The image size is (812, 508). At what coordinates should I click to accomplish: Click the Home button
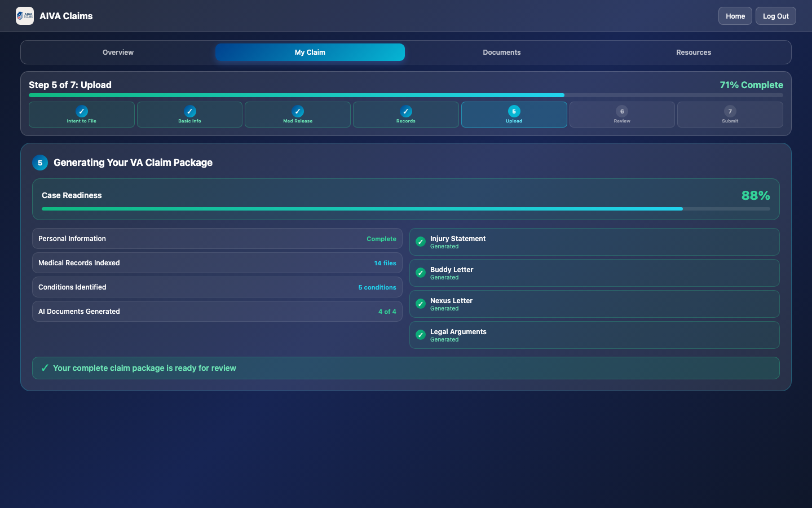735,16
